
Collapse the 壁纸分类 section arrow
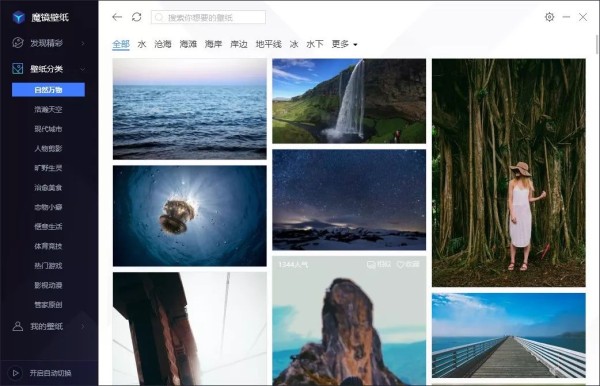(x=83, y=69)
